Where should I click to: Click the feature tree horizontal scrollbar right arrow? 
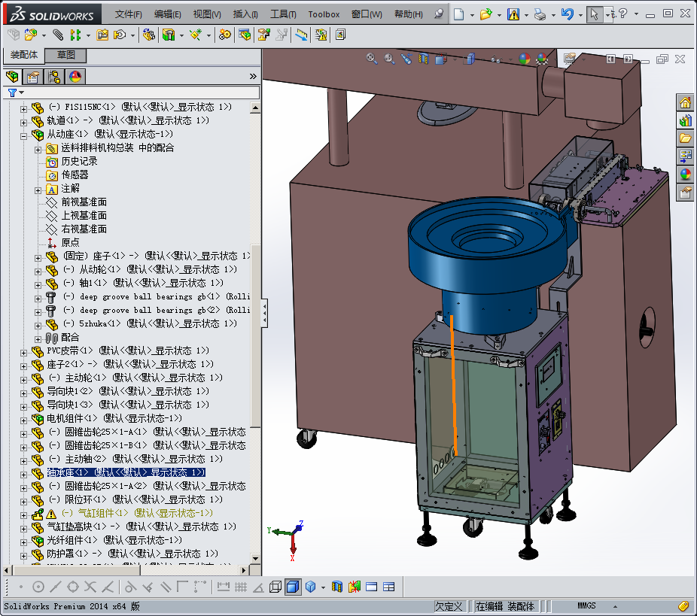243,570
